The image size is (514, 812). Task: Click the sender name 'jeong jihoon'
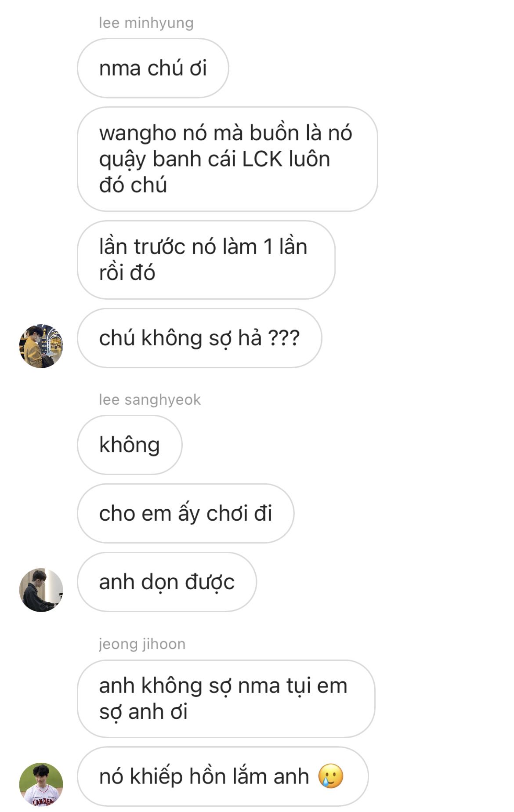(x=142, y=644)
